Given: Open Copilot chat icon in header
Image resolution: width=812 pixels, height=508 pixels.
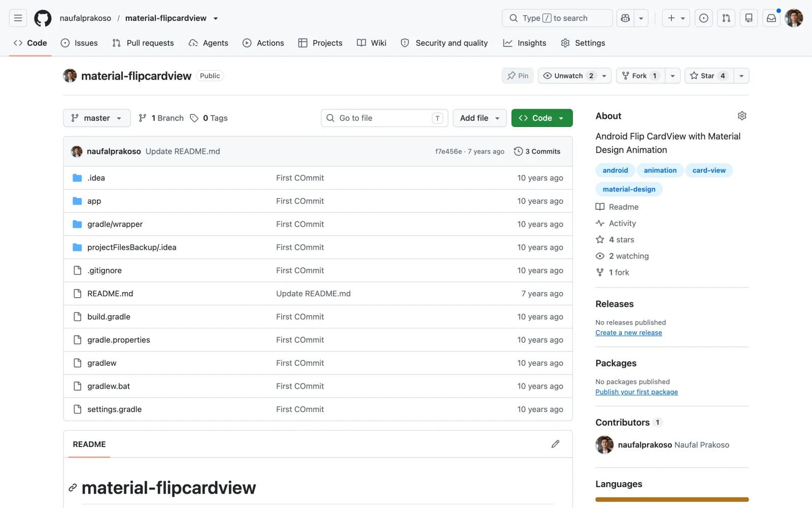Looking at the screenshot, I should point(625,18).
